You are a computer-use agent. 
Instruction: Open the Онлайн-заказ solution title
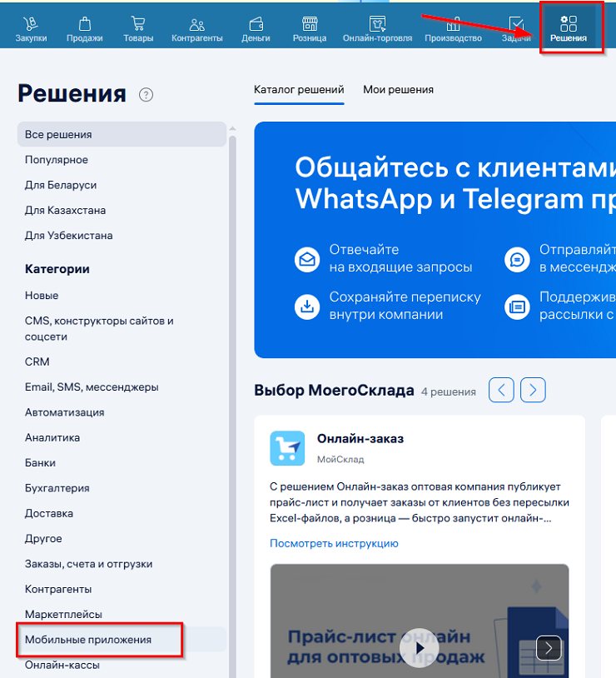(360, 439)
